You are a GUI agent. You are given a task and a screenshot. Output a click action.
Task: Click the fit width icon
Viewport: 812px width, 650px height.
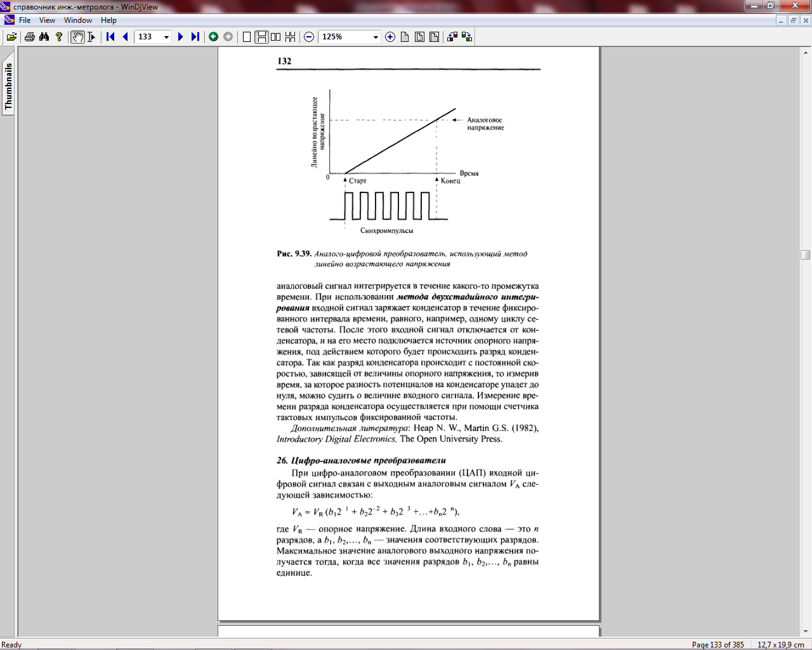tap(434, 37)
